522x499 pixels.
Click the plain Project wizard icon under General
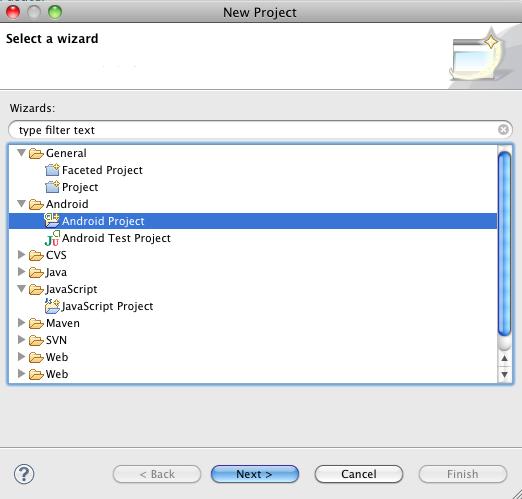52,187
